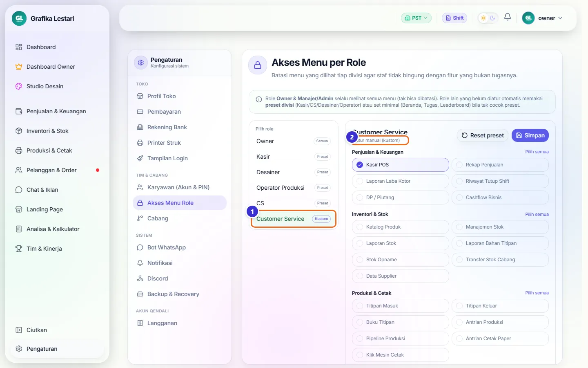Click the Tampilan Login brush icon
588x368 pixels.
(140, 158)
